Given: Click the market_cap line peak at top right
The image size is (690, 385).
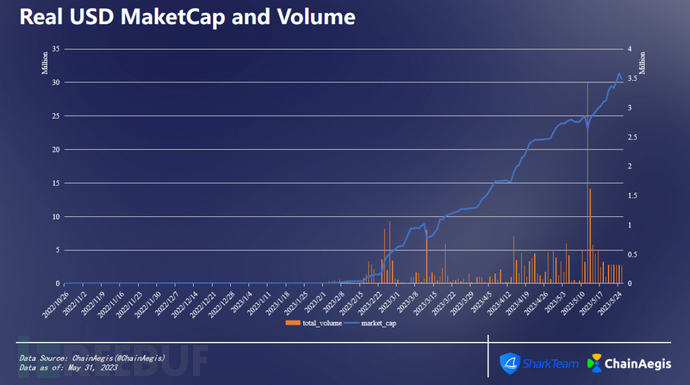Looking at the screenshot, I should (x=619, y=73).
